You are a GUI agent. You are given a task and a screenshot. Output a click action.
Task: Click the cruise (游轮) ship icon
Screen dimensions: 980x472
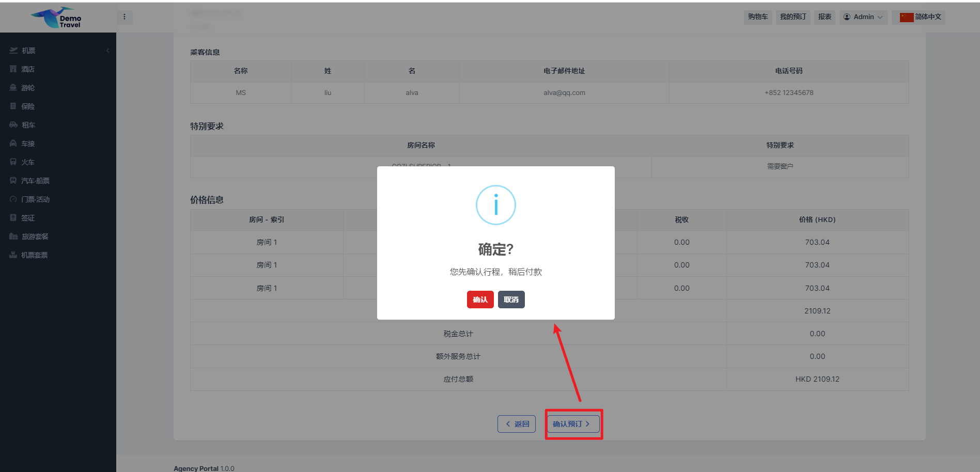13,88
